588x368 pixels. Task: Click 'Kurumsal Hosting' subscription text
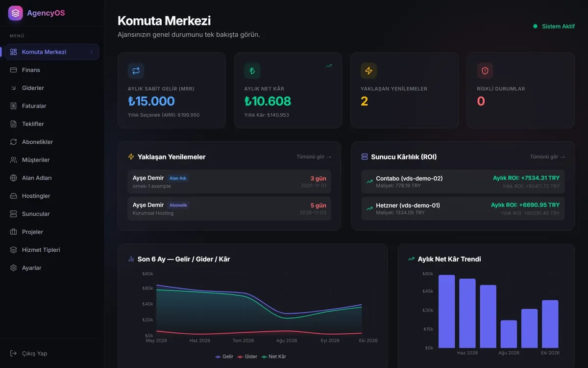[153, 213]
